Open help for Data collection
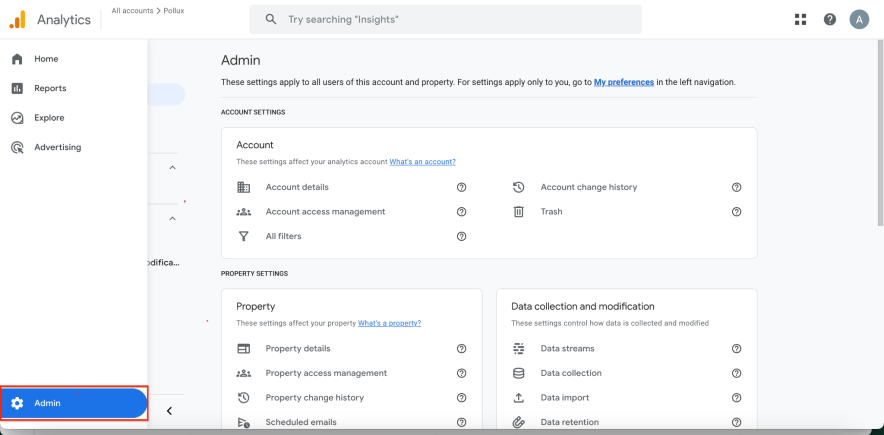Screen dimensions: 884x435 pos(736,373)
